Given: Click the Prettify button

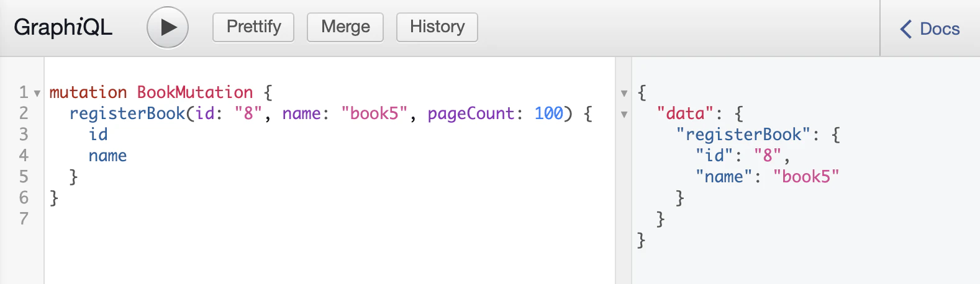Looking at the screenshot, I should point(253,27).
